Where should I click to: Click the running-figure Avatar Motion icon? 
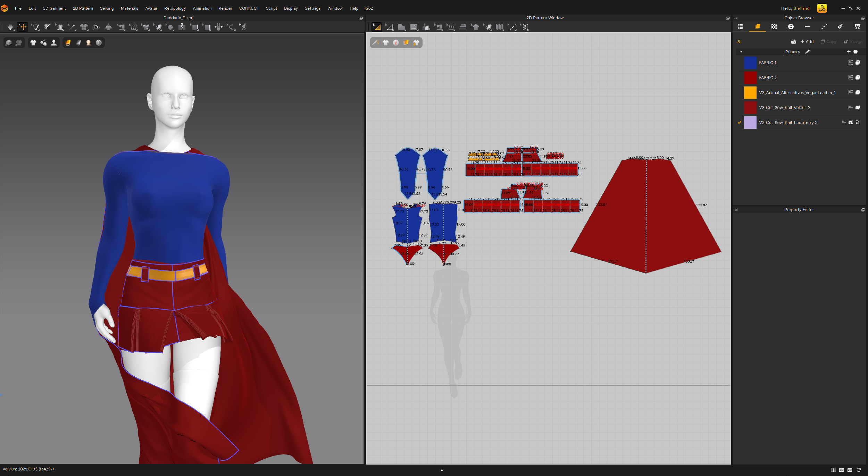tap(244, 27)
